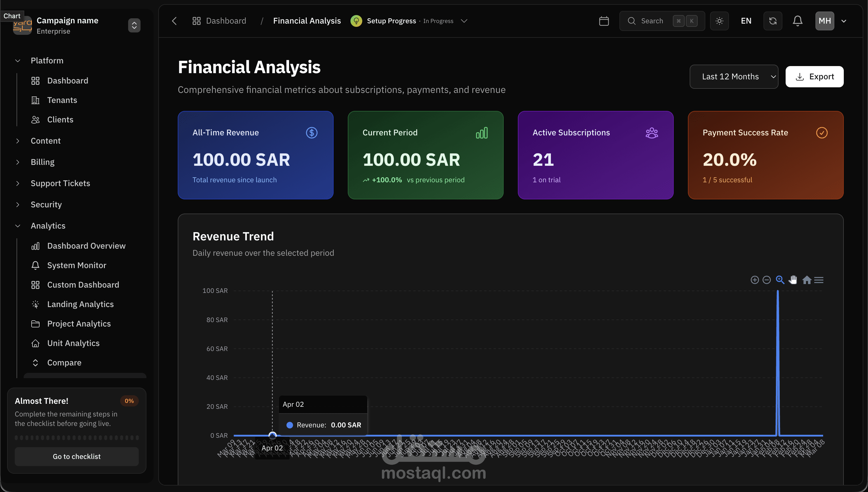The width and height of the screenshot is (868, 492).
Task: Click the refresh icon in header
Action: click(x=773, y=21)
